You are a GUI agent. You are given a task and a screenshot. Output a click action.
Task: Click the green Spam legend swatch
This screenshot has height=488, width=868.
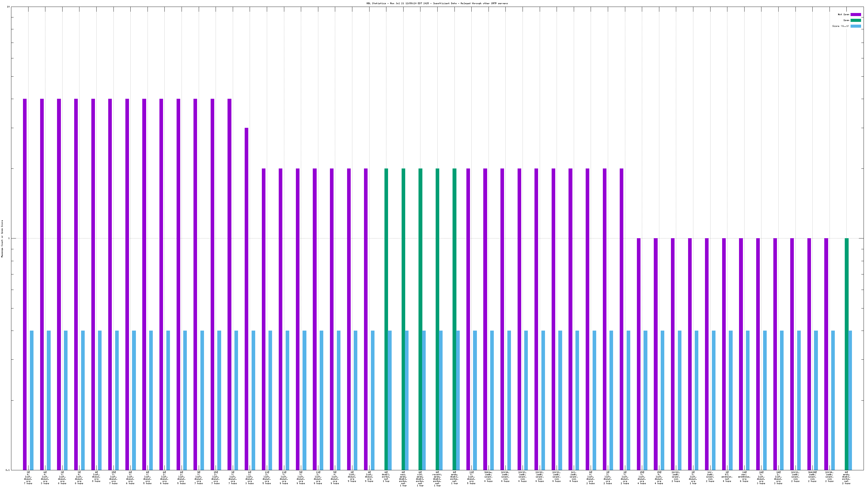(x=856, y=20)
